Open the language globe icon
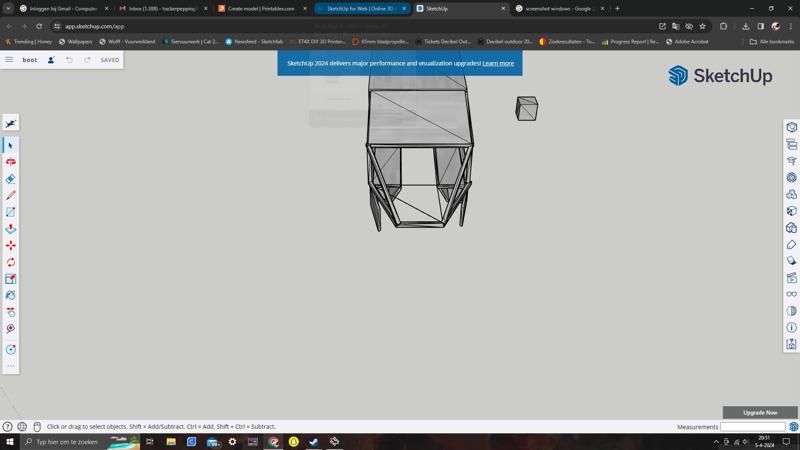The height and width of the screenshot is (450, 800). click(x=22, y=427)
